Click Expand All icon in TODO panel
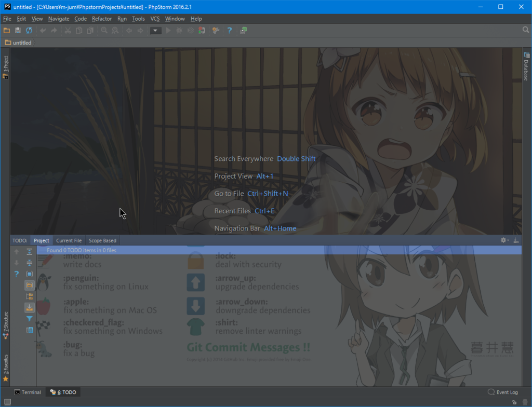The height and width of the screenshot is (407, 532). click(30, 252)
